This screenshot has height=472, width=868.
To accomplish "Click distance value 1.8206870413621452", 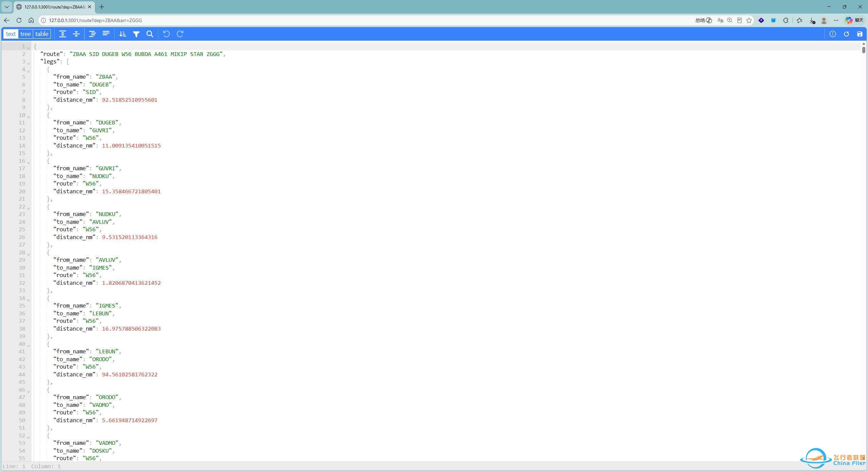I will 131,283.
